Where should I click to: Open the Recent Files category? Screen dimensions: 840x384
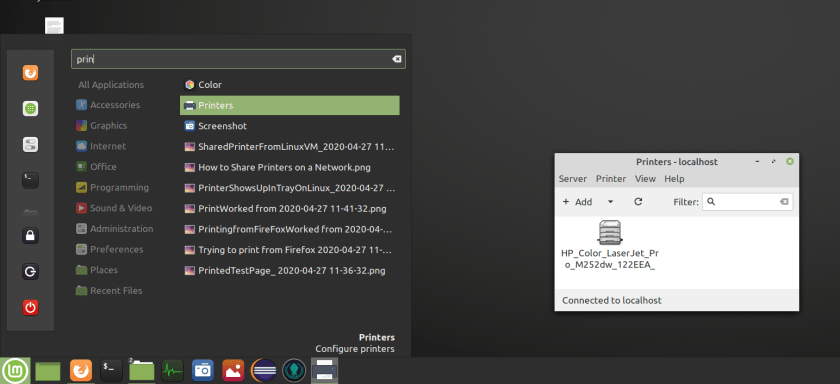[109, 291]
